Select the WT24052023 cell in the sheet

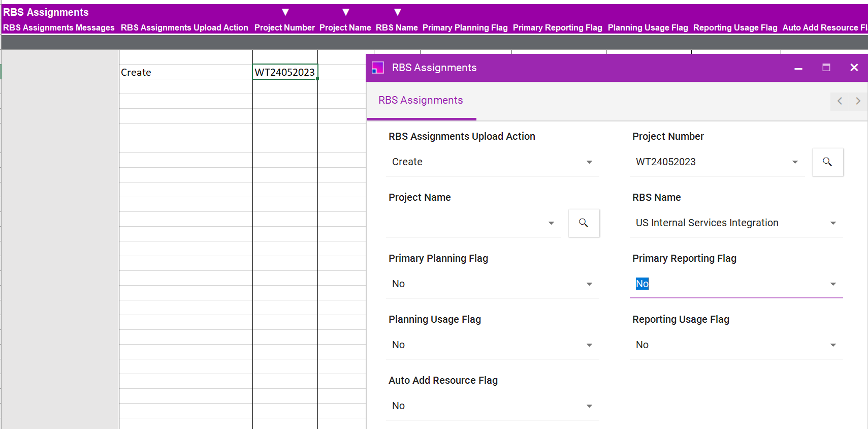[x=285, y=72]
